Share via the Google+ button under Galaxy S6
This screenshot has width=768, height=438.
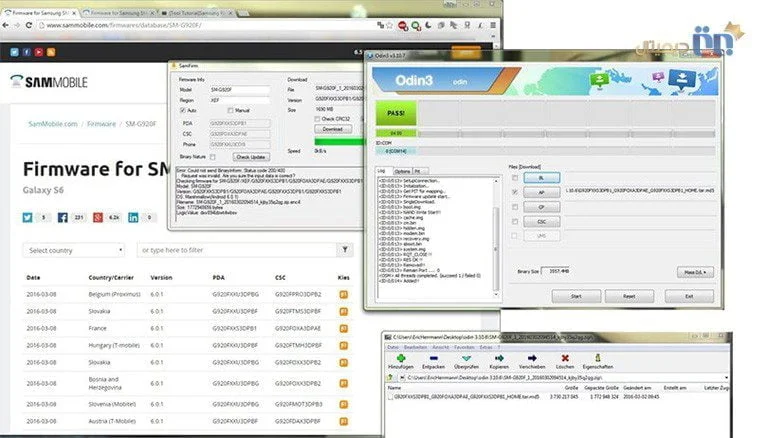98,218
